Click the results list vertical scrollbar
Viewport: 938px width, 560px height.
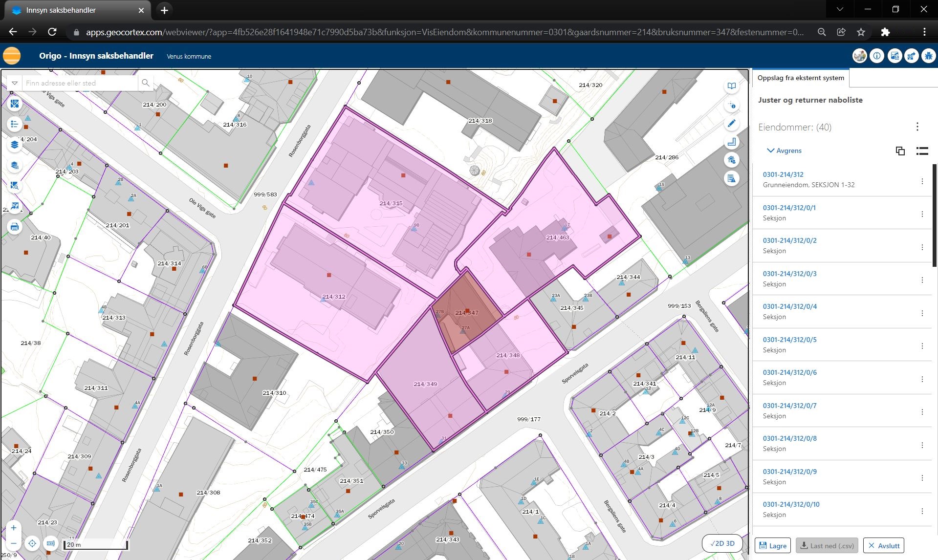pos(935,215)
